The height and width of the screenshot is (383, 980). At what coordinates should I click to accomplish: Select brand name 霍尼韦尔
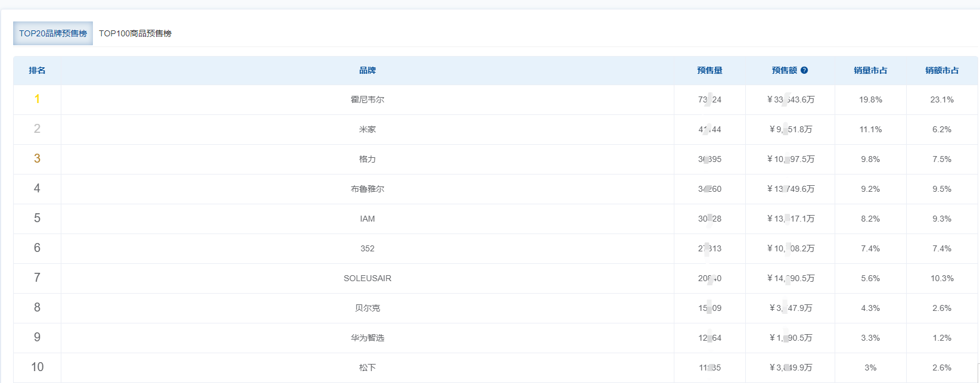coord(368,99)
